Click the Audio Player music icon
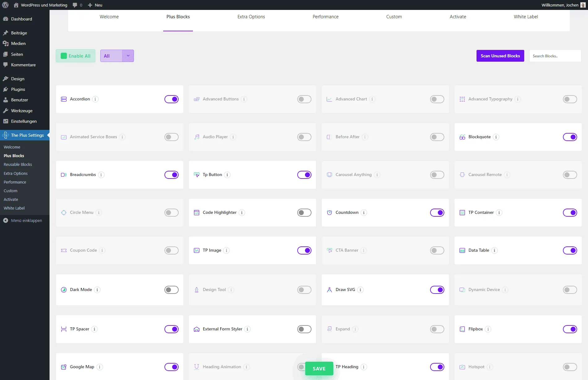 (197, 137)
